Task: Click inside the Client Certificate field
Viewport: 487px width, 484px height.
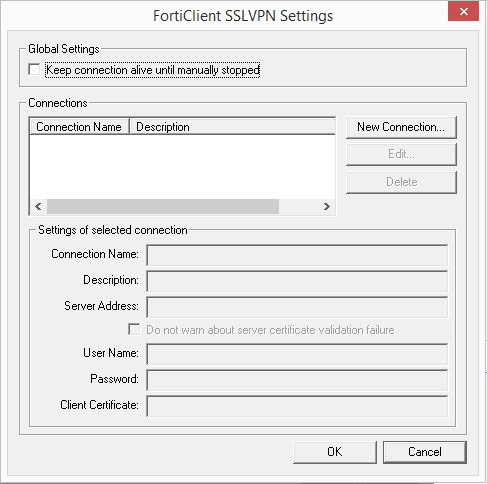Action: pos(297,406)
